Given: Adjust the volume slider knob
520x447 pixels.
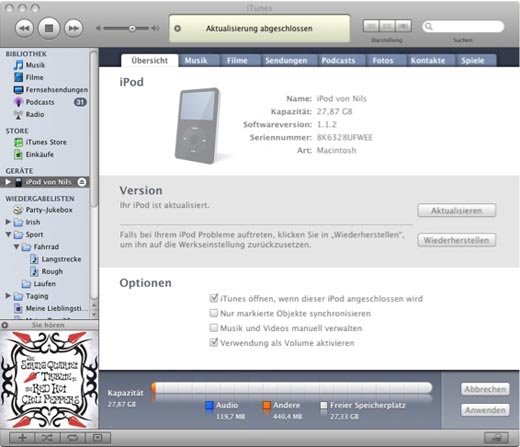Looking at the screenshot, I should (132, 29).
